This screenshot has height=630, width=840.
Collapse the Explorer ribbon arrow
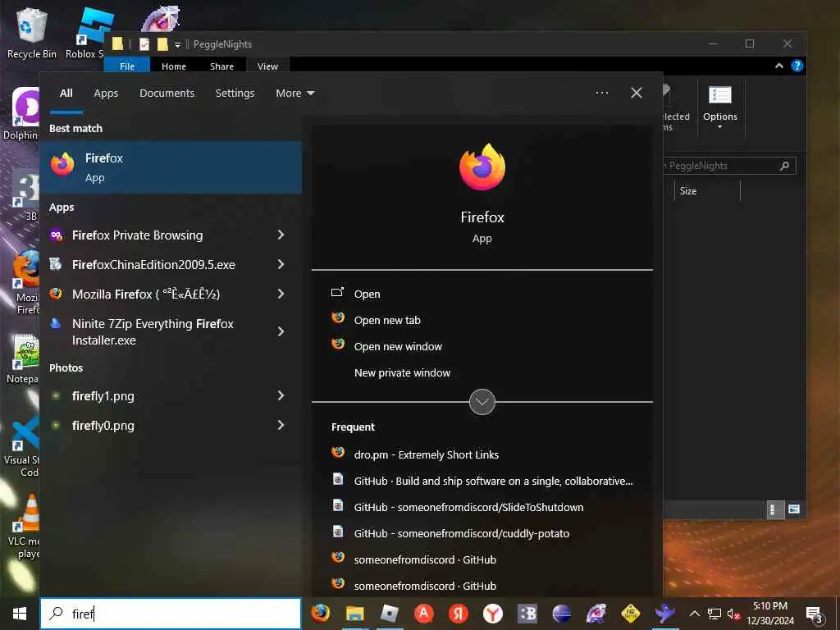point(779,66)
